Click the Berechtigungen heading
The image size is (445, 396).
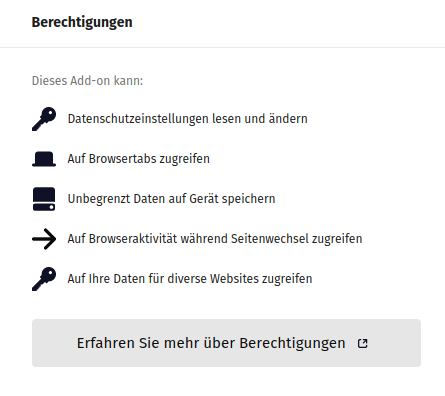click(82, 22)
